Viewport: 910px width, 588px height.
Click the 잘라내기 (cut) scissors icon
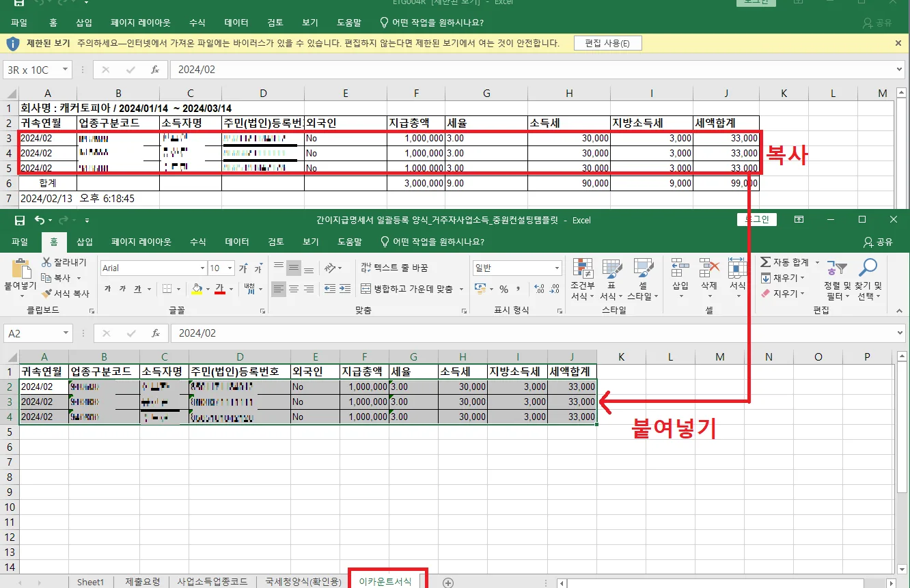[x=46, y=262]
